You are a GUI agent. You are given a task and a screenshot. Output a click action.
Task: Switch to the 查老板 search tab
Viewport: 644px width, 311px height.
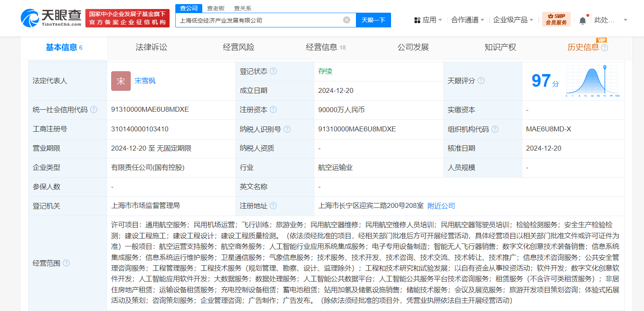tap(216, 8)
